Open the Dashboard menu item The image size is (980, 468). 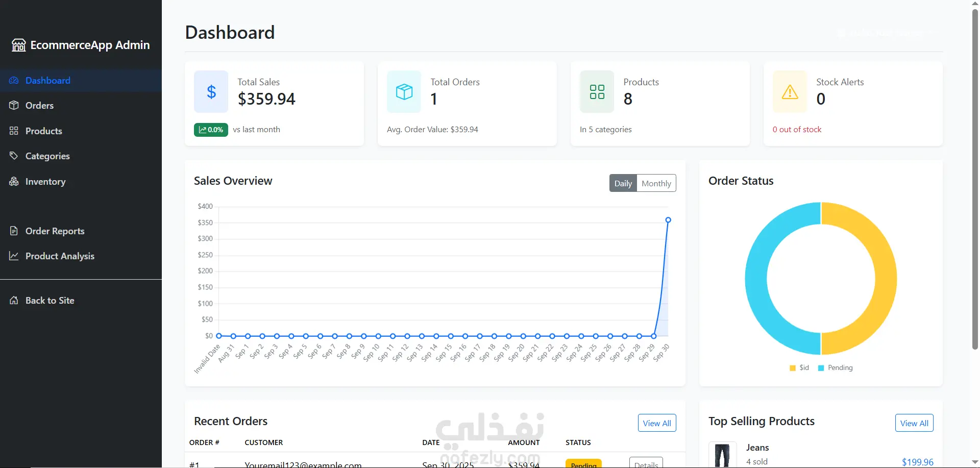pyautogui.click(x=81, y=81)
